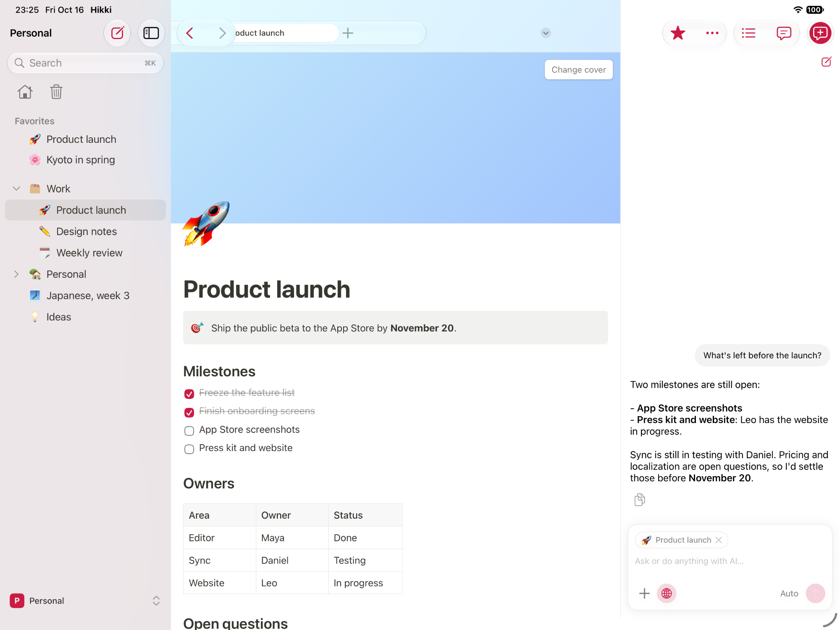Go back with the left arrow
Viewport: 840px width, 630px height.
[x=190, y=33]
